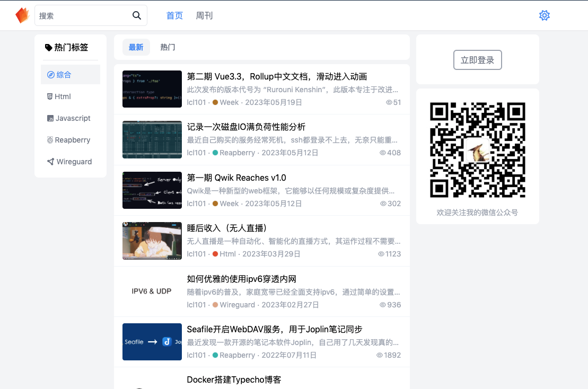Switch to the 热门 tab
This screenshot has width=588, height=389.
168,47
